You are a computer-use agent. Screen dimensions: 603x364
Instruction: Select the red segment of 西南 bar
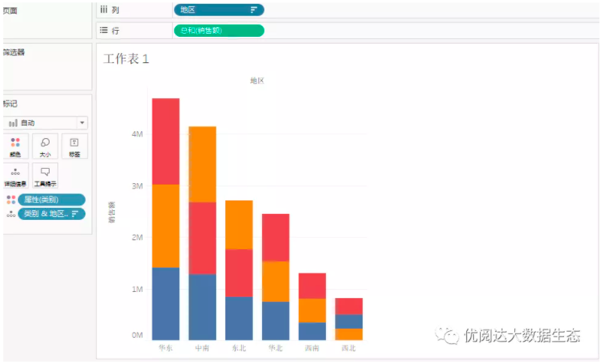[312, 285]
